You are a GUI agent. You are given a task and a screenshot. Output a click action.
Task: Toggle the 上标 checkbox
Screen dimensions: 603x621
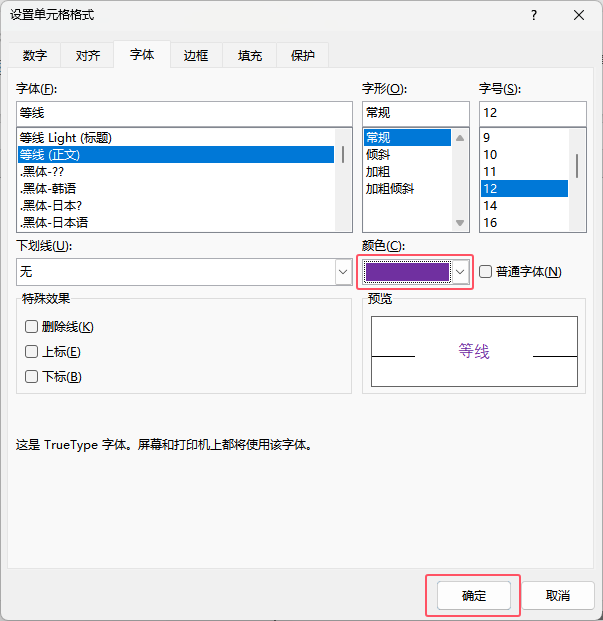pyautogui.click(x=32, y=352)
